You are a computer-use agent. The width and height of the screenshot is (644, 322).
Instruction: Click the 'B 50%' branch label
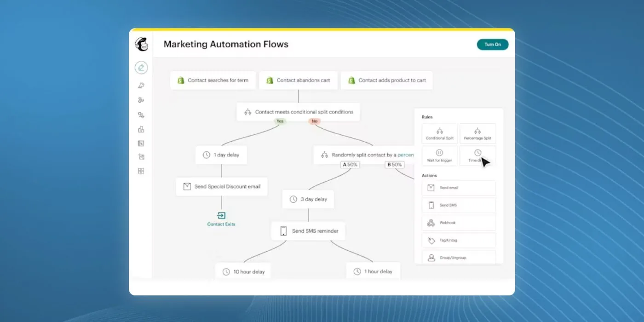(x=395, y=164)
